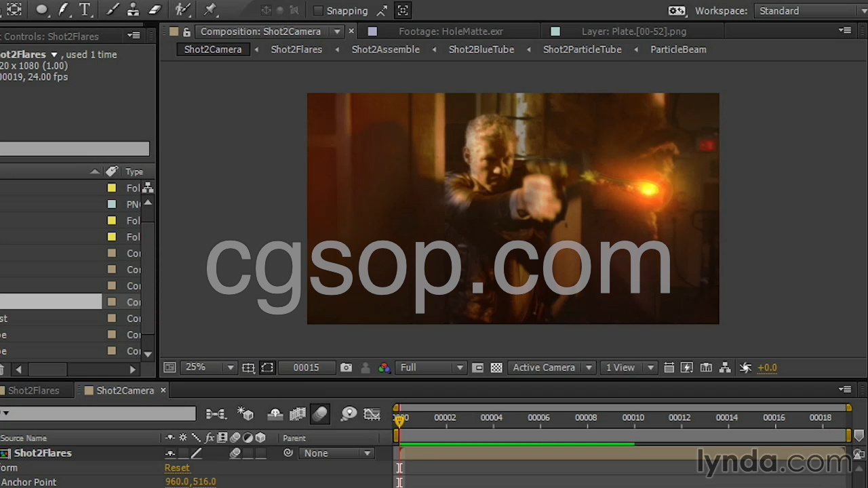The image size is (868, 488).
Task: Click the snap edge-extend icon beside Snapping
Action: 383,11
